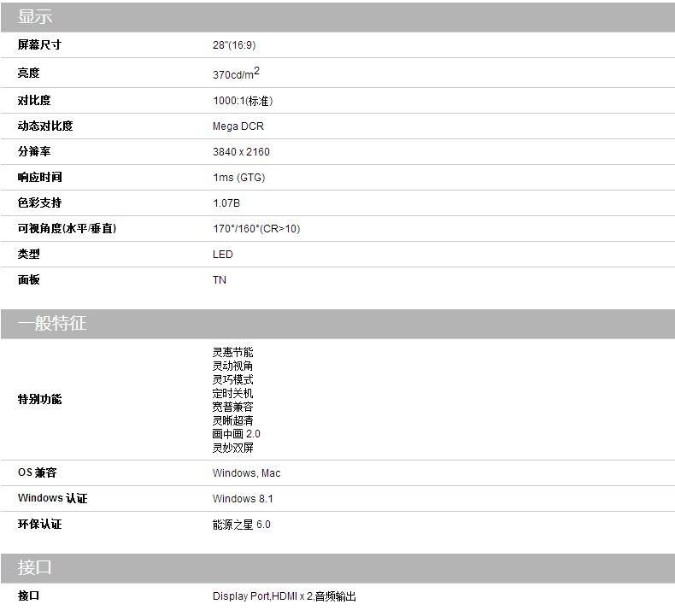The image size is (675, 616).
Task: Click the 能源之星 6.0 value
Action: point(241,525)
